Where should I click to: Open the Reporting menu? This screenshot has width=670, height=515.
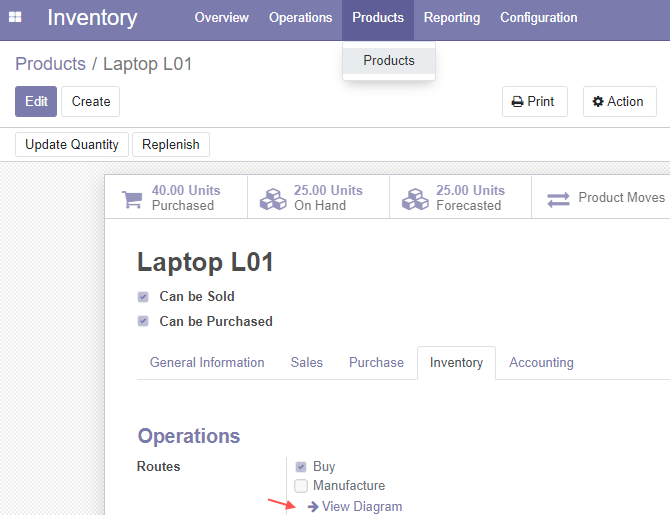[452, 18]
